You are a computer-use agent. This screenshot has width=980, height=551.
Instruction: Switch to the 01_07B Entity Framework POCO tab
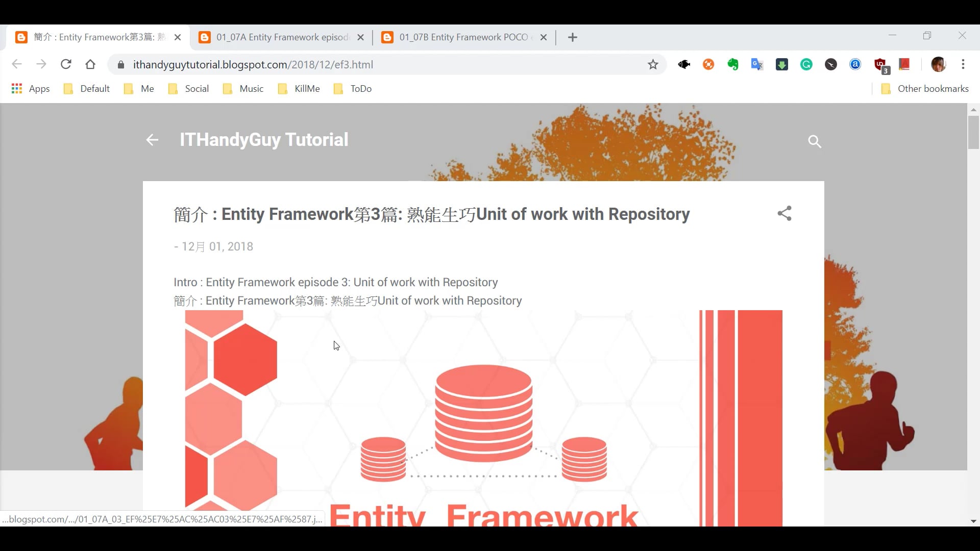pyautogui.click(x=459, y=37)
